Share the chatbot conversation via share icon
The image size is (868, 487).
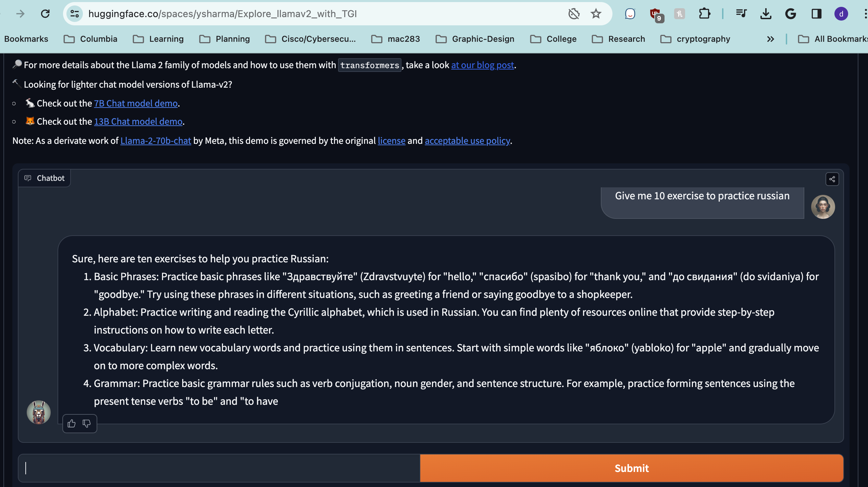832,179
